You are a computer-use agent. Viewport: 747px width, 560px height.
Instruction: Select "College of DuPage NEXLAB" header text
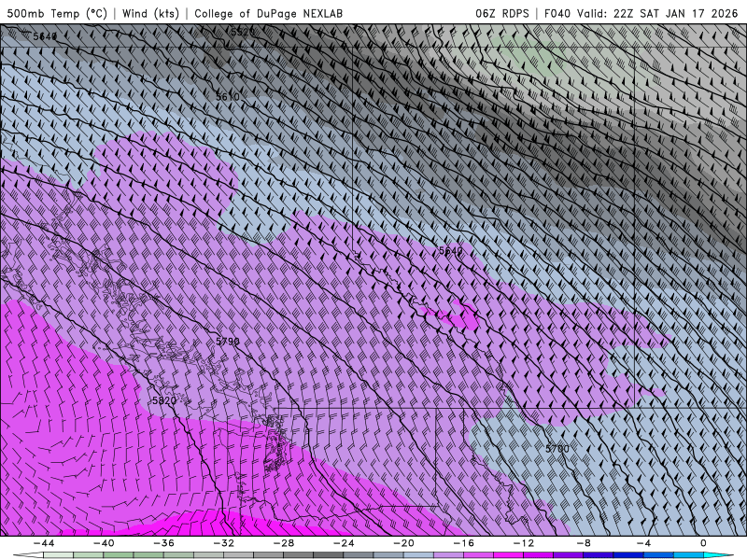[268, 13]
